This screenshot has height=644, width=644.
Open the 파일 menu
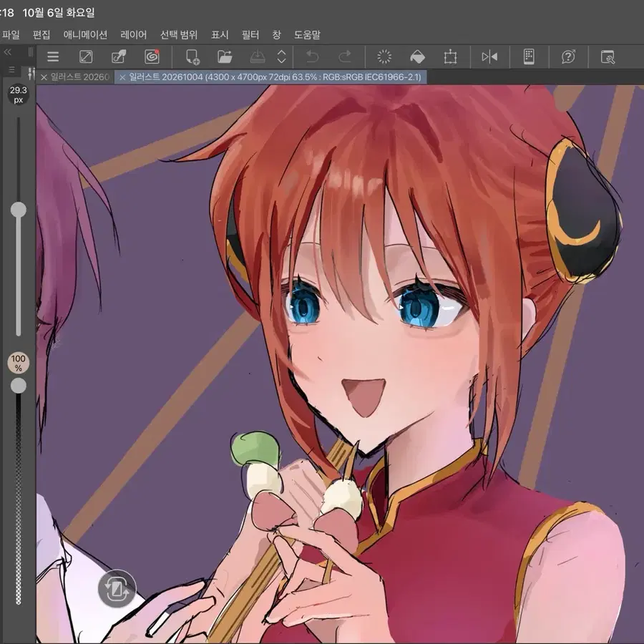coord(11,34)
